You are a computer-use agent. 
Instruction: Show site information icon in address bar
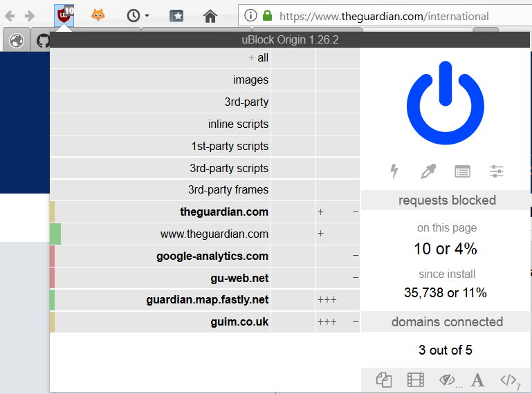250,15
